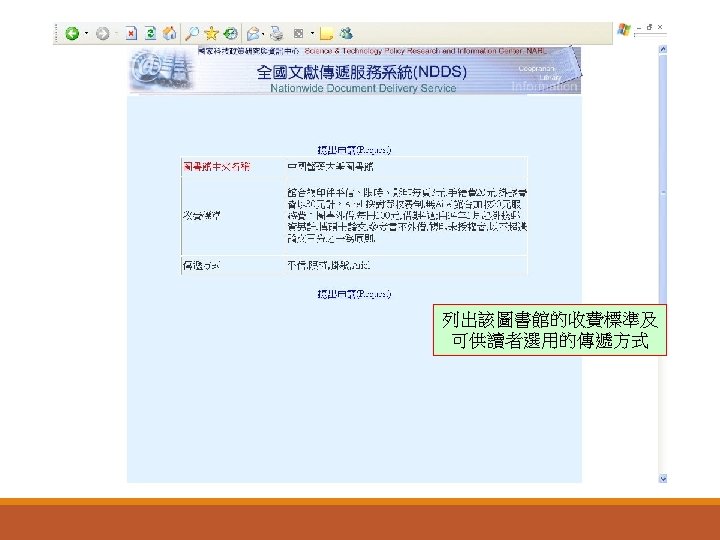
Task: Click the 傳遞方式 row label
Action: pyautogui.click(x=201, y=265)
